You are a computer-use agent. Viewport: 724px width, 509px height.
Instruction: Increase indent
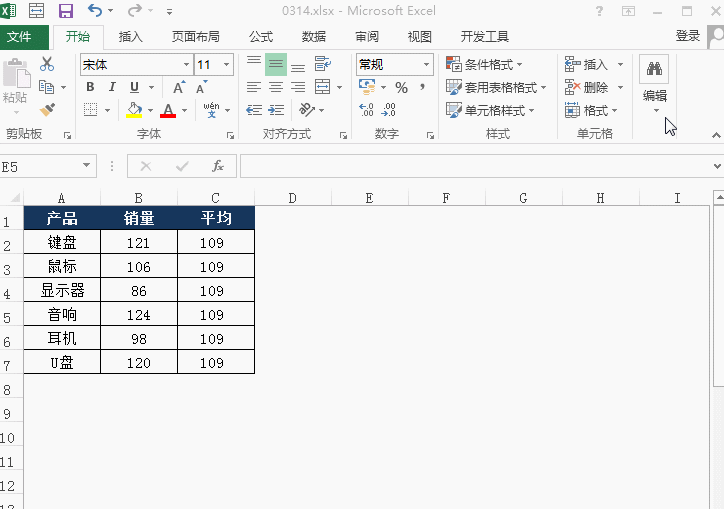[x=276, y=110]
